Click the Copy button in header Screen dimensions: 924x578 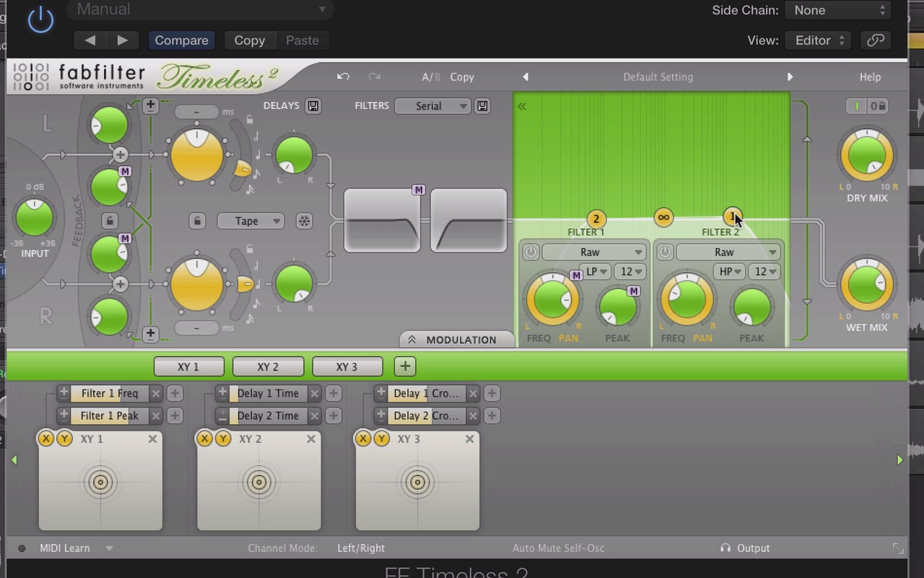(x=249, y=40)
